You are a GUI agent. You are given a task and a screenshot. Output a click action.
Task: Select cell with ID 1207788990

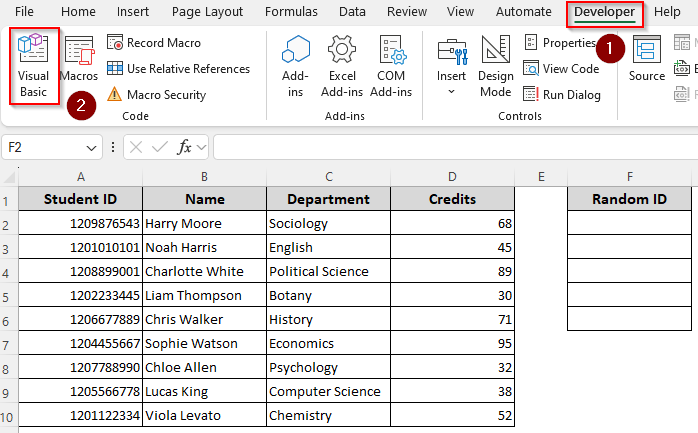[81, 367]
